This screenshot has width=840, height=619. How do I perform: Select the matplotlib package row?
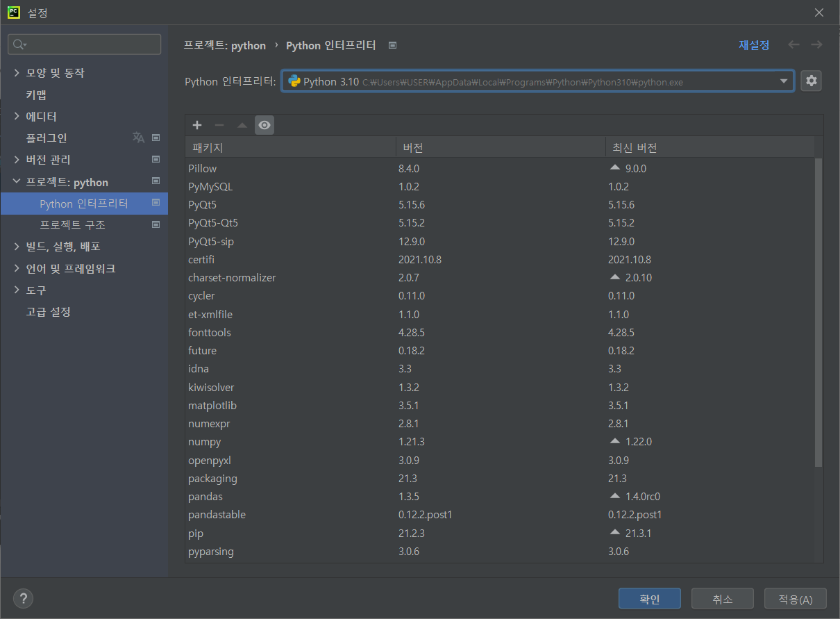coord(500,405)
